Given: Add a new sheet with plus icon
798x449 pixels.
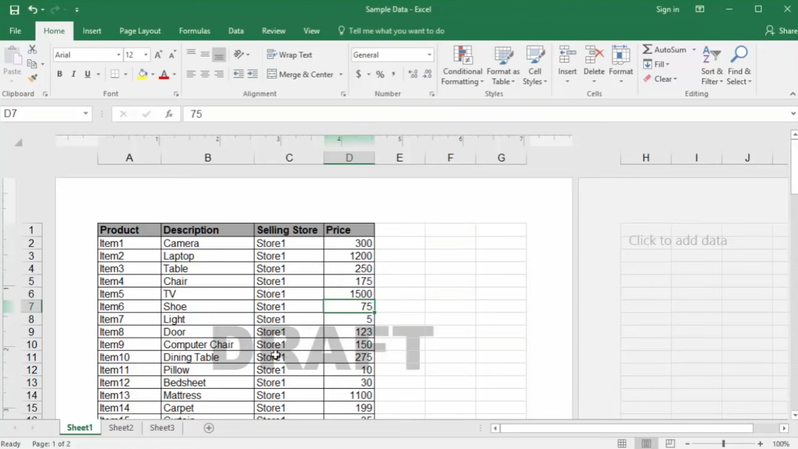Looking at the screenshot, I should point(209,428).
